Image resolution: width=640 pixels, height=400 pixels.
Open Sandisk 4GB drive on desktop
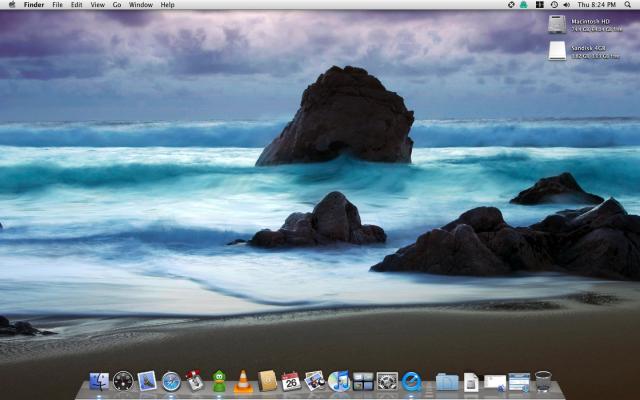557,50
